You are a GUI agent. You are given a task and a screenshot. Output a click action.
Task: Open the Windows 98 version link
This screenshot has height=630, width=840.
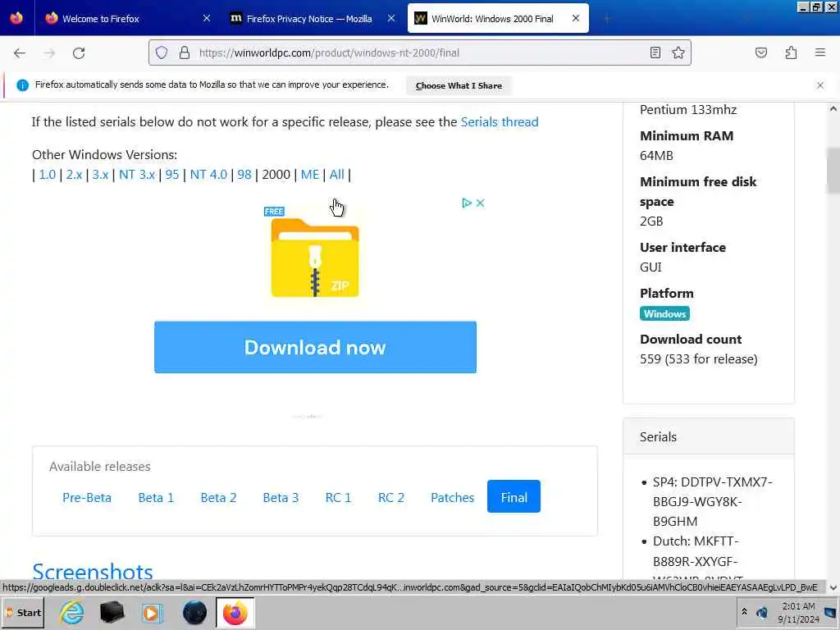point(244,175)
